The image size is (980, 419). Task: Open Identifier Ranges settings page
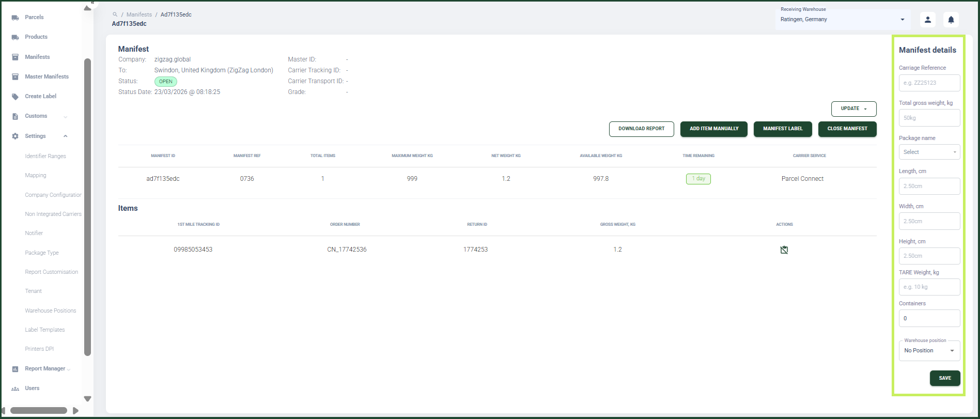coord(45,156)
